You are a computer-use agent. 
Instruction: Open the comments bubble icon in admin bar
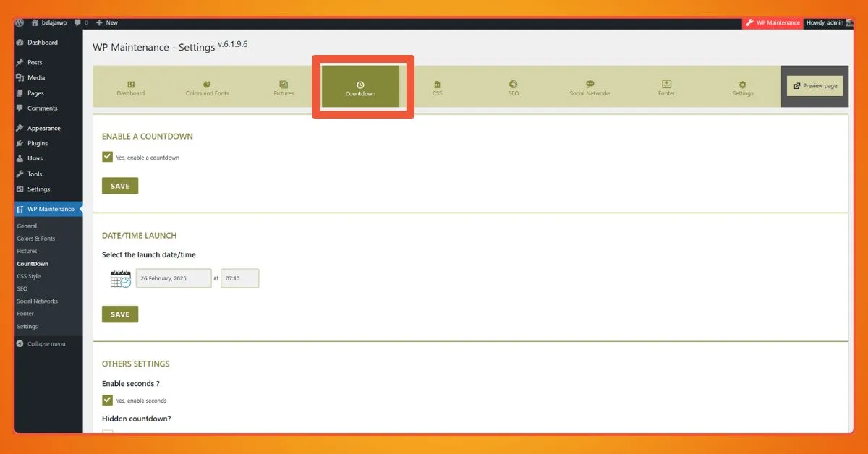78,22
